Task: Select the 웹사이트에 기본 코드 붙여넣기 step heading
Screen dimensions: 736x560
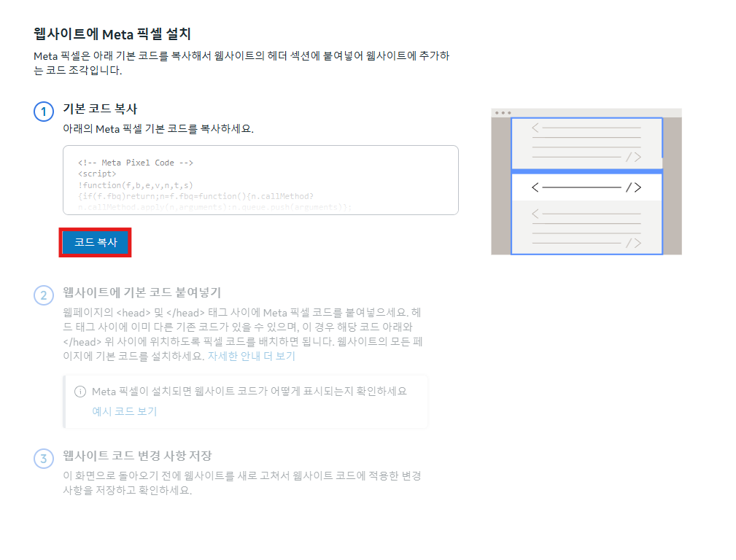Action: pos(142,292)
